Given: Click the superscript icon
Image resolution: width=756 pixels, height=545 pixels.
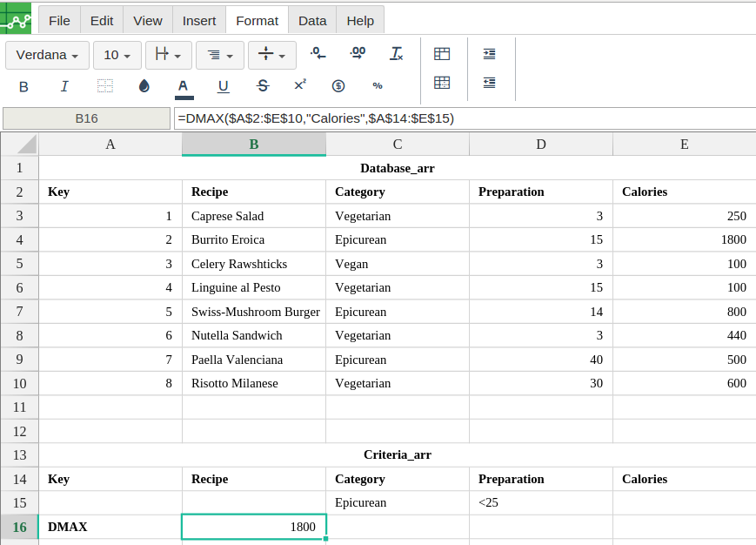Looking at the screenshot, I should point(300,85).
